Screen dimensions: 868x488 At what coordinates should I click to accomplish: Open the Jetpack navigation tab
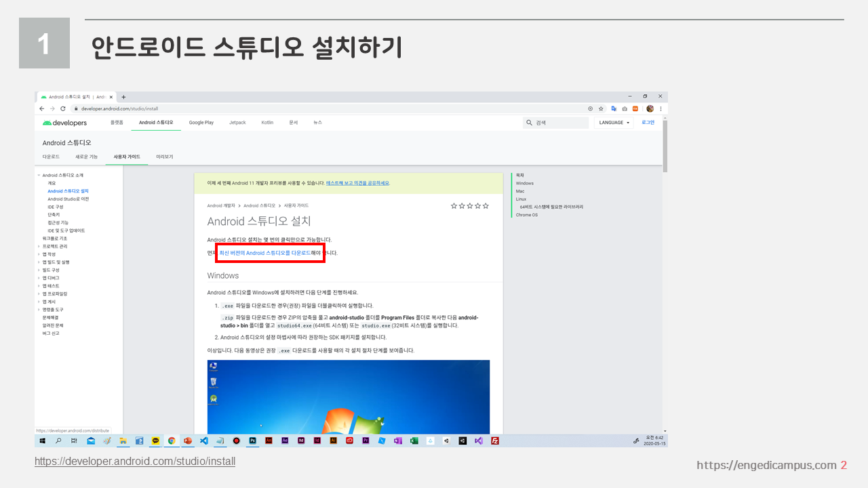[x=237, y=123]
